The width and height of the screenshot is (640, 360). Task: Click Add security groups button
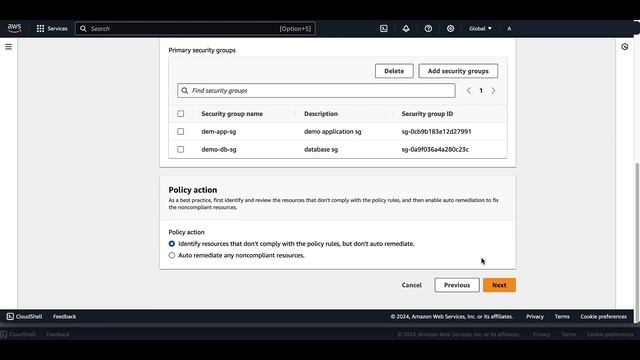pyautogui.click(x=458, y=71)
